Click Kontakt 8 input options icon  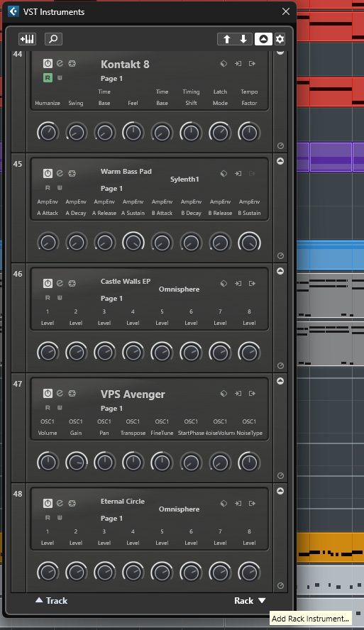click(238, 63)
